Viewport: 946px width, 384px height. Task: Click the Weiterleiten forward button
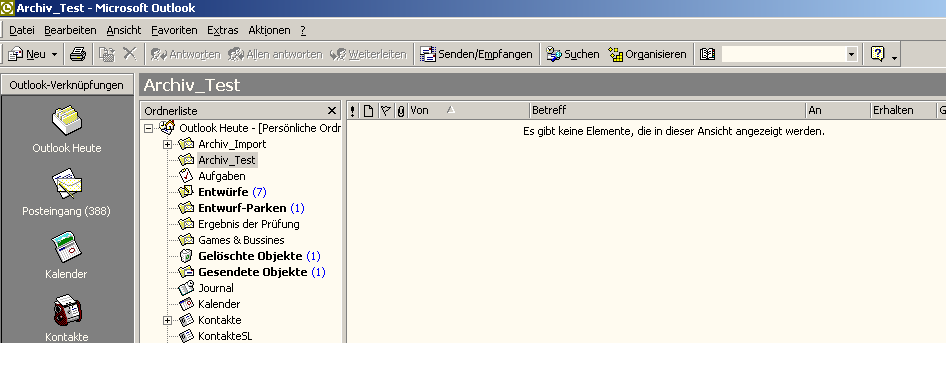point(369,54)
